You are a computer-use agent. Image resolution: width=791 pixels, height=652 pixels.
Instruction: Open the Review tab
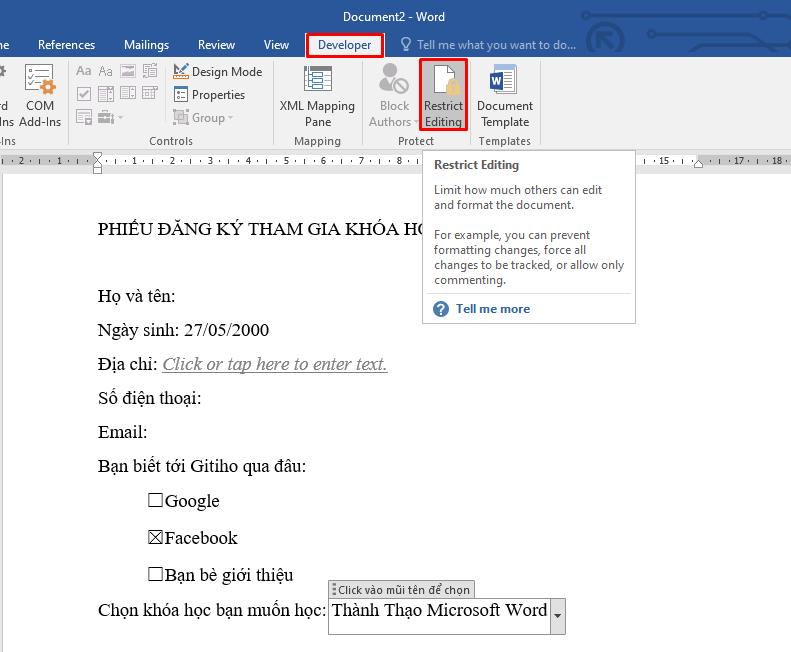[216, 45]
